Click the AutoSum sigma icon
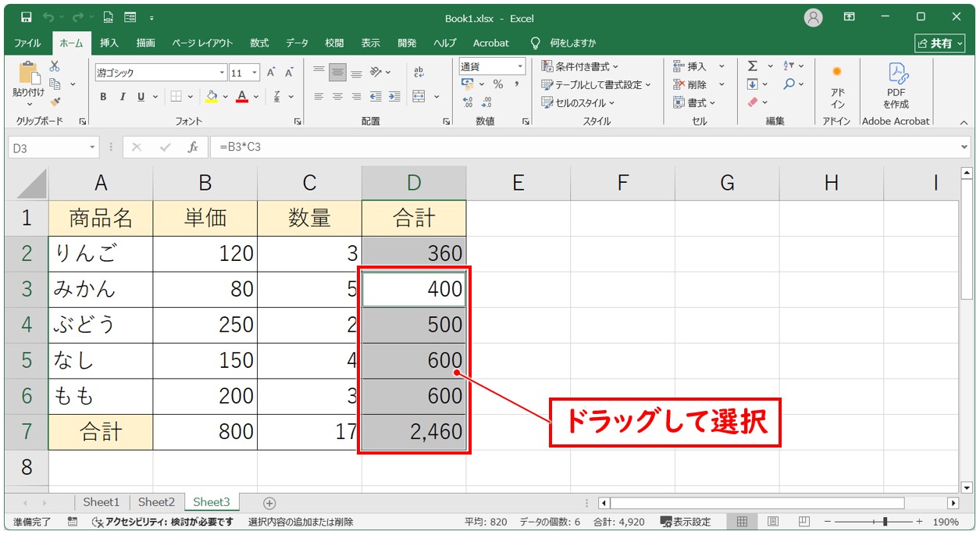The height and width of the screenshot is (535, 980). point(753,66)
